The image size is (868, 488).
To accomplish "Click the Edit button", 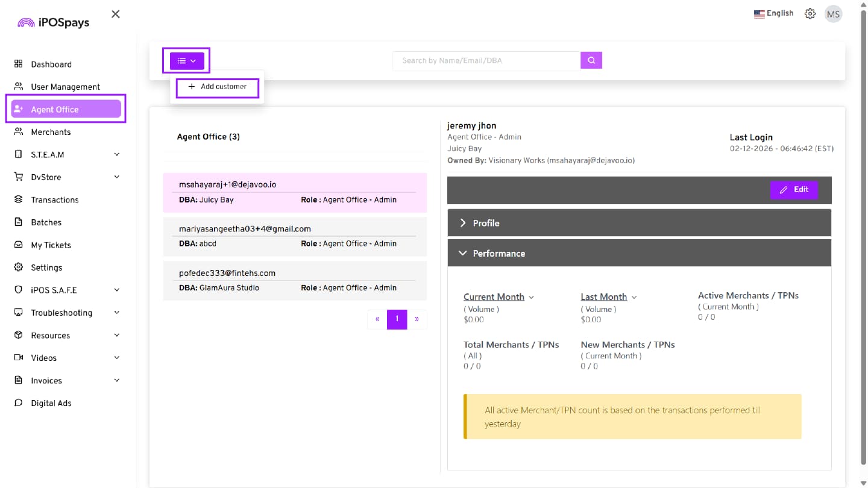I will point(794,190).
